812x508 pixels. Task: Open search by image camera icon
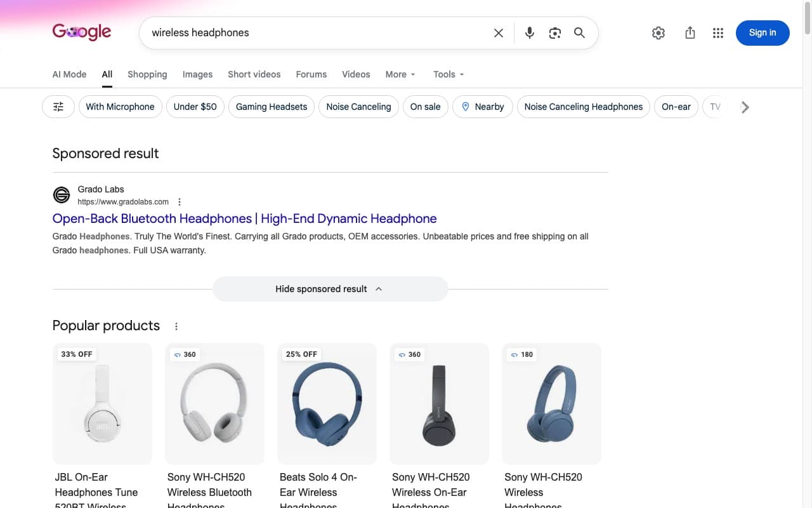tap(555, 33)
